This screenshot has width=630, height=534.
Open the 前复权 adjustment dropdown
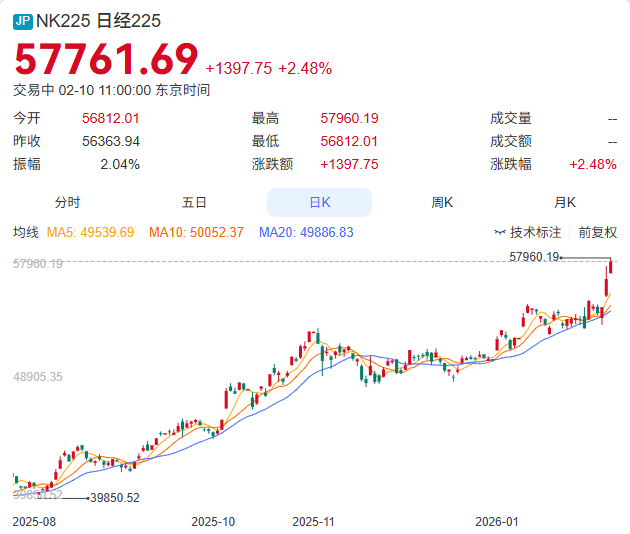[x=597, y=233]
